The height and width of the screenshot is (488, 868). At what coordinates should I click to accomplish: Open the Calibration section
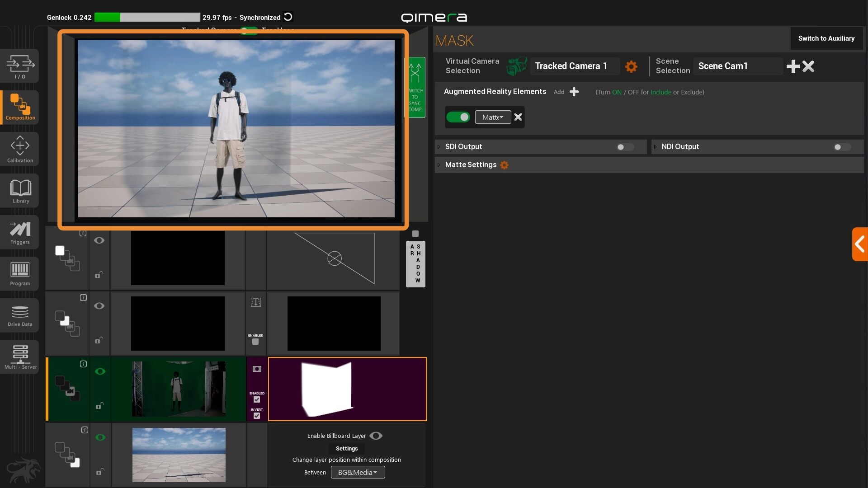click(x=20, y=149)
